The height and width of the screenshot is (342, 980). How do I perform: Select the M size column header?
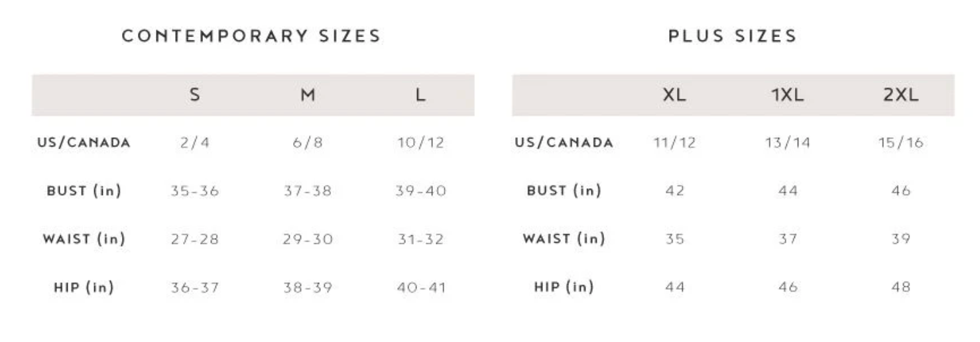(307, 95)
